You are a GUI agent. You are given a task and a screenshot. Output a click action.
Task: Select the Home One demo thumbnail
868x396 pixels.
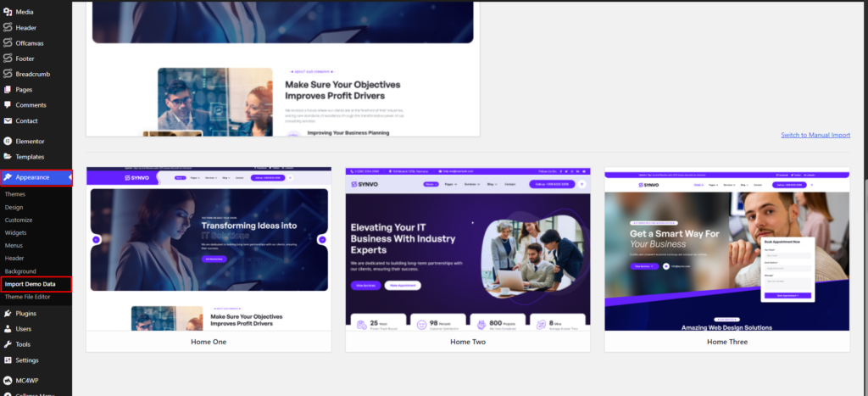[209, 248]
